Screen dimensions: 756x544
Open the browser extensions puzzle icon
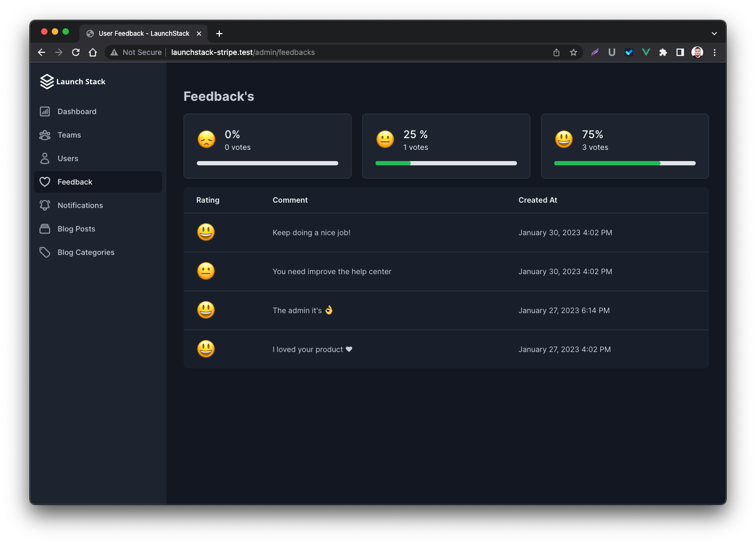(x=663, y=52)
